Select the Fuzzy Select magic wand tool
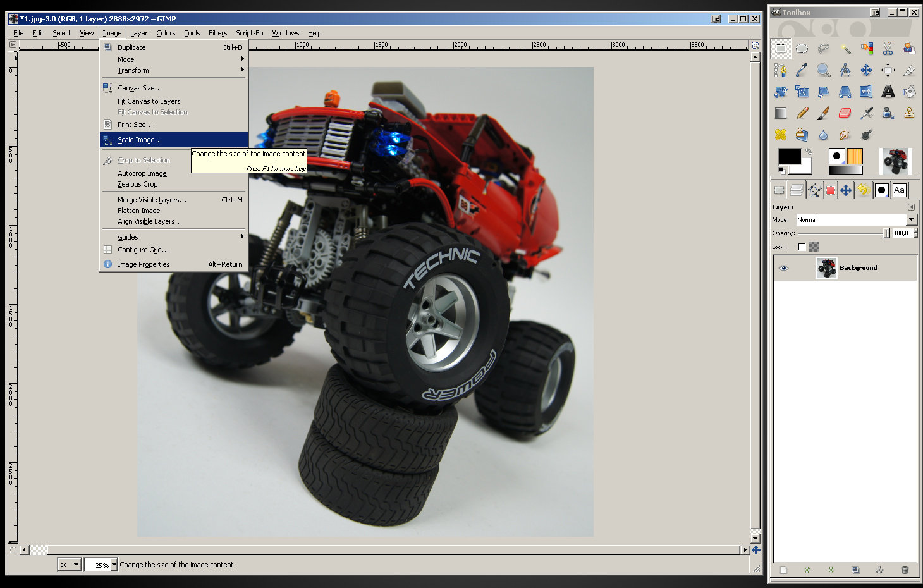The width and height of the screenshot is (923, 588). click(845, 49)
